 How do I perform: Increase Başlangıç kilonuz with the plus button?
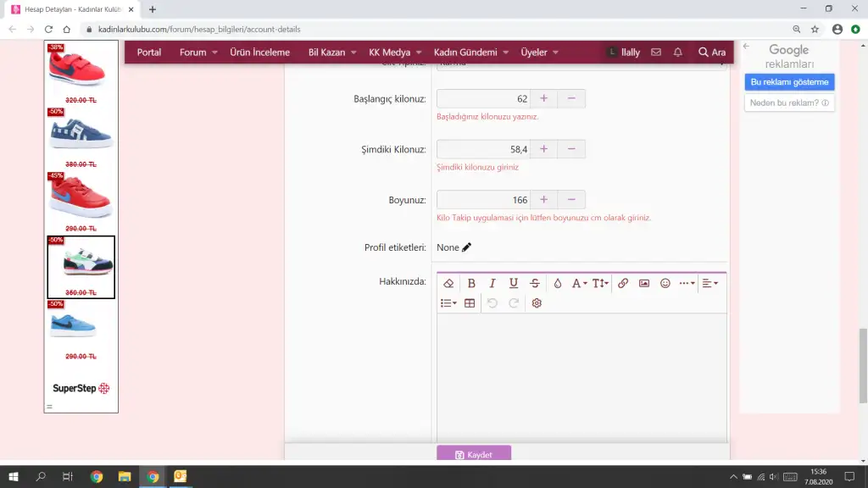point(543,99)
